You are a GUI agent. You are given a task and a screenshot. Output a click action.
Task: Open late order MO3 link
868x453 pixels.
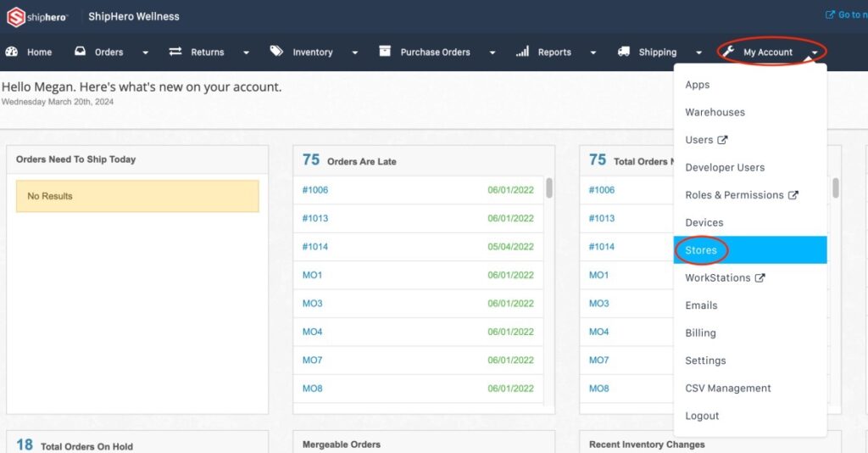pyautogui.click(x=312, y=304)
